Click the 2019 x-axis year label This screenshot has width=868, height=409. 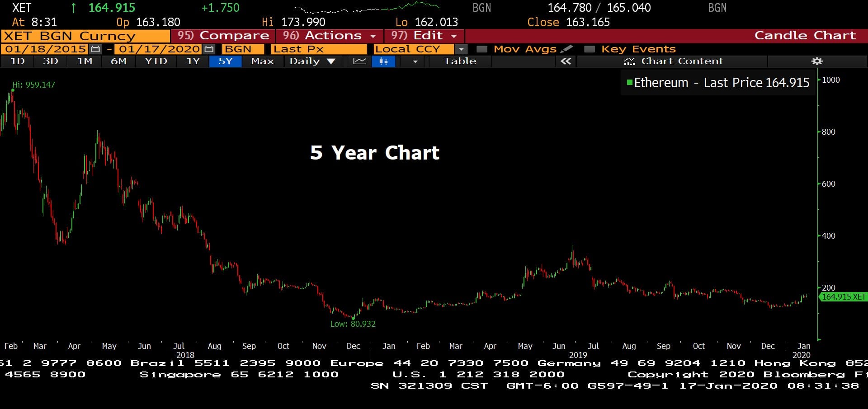(x=578, y=355)
